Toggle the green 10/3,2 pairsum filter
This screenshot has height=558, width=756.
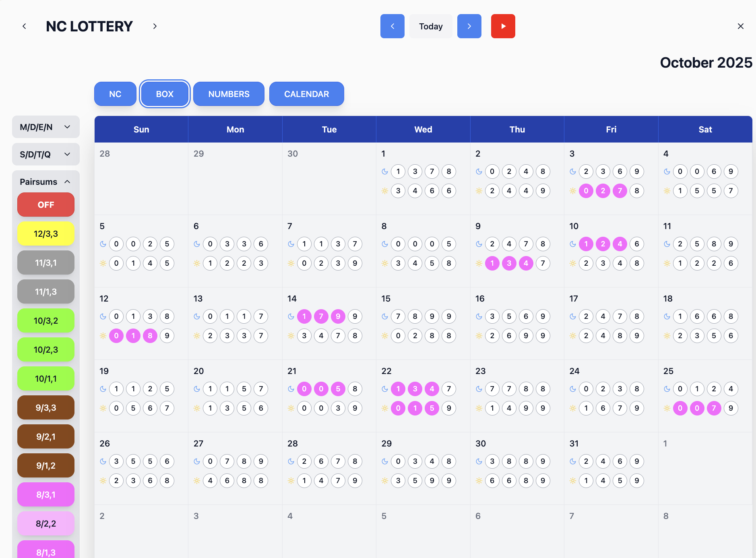(x=46, y=320)
